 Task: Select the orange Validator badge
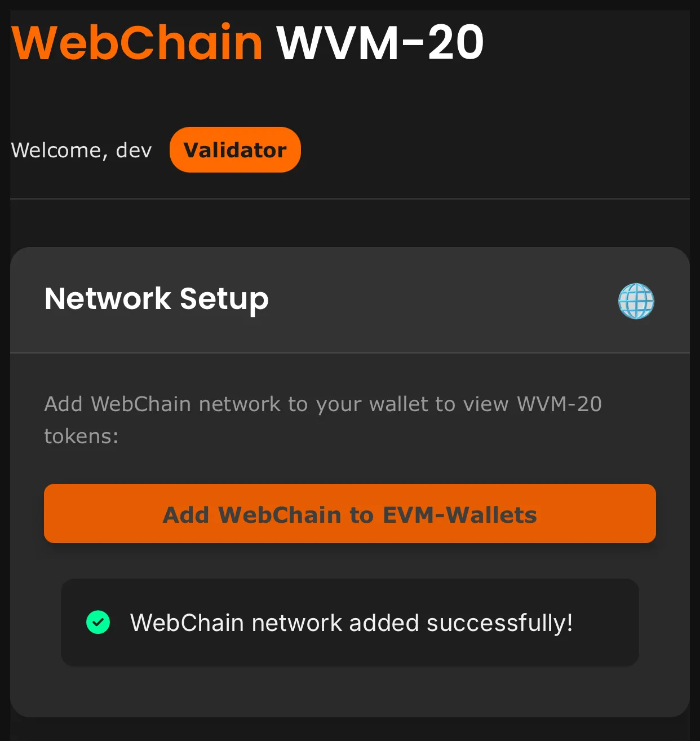click(235, 150)
